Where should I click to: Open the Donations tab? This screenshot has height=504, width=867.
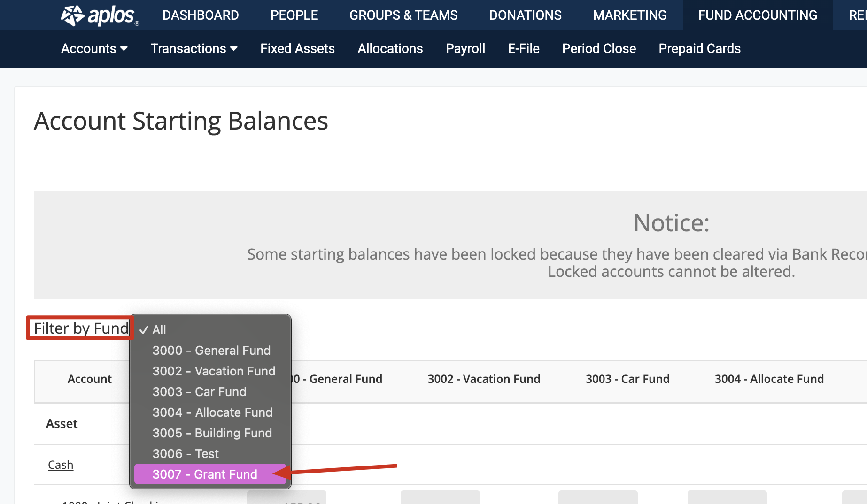pos(525,15)
